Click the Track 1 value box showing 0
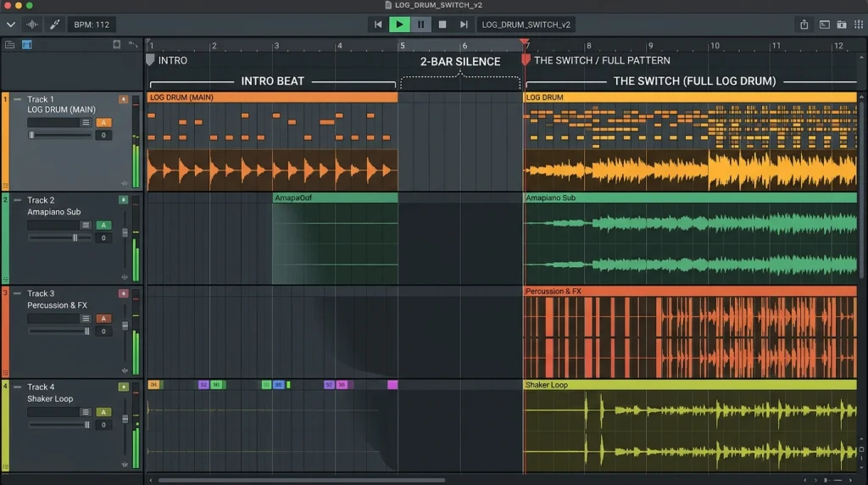This screenshot has height=485, width=868. 103,135
